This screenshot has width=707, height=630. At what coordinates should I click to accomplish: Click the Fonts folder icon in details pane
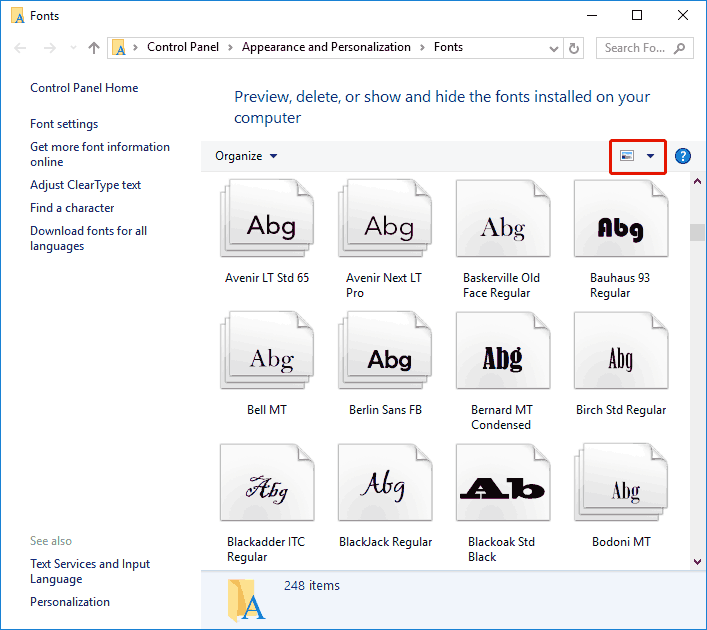point(246,600)
